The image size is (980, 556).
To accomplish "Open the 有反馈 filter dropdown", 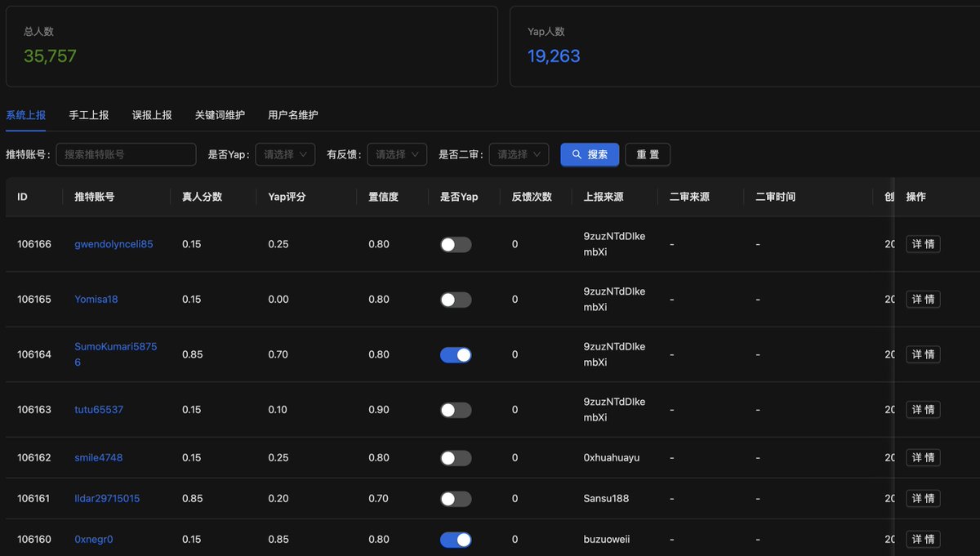I will pos(397,154).
